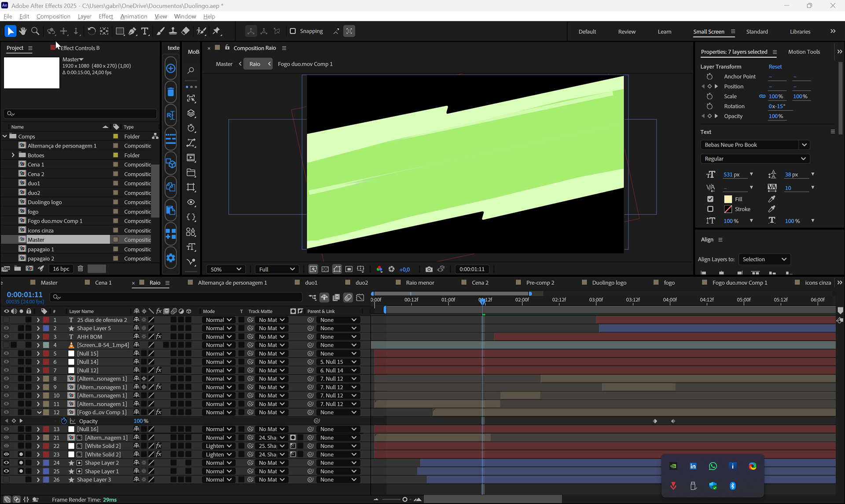Viewport: 845px width, 504px height.
Task: Click the Rotation tool icon
Action: tap(91, 31)
